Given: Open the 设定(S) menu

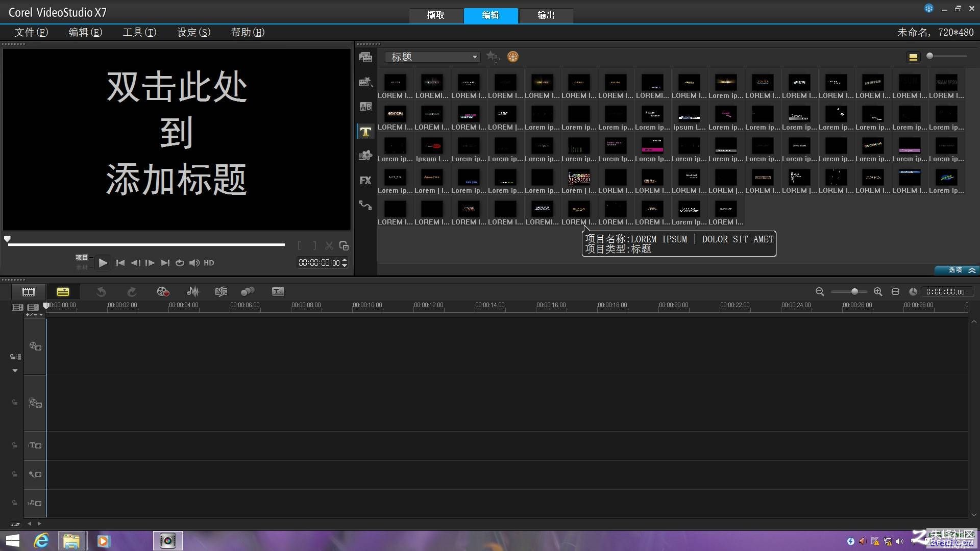Looking at the screenshot, I should tap(193, 32).
